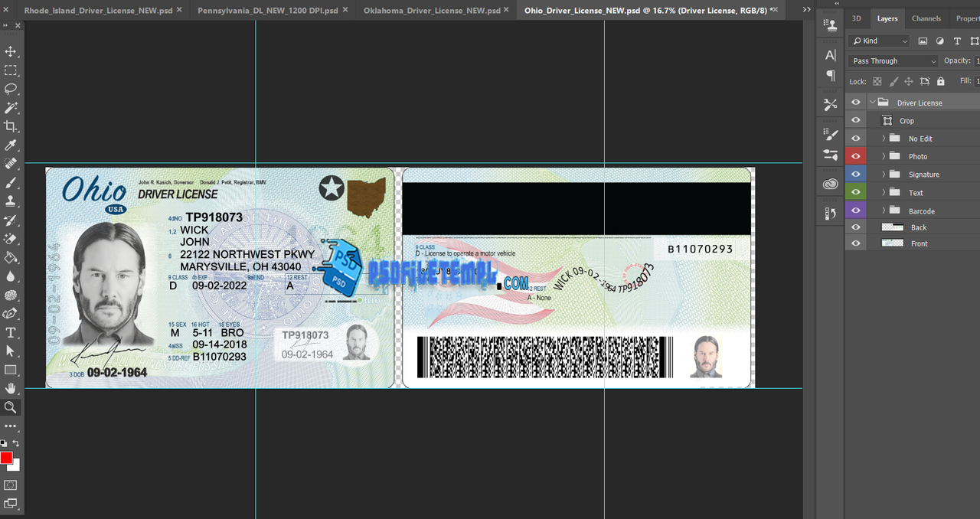The height and width of the screenshot is (519, 980).
Task: Select the Pen tool
Action: [x=11, y=314]
